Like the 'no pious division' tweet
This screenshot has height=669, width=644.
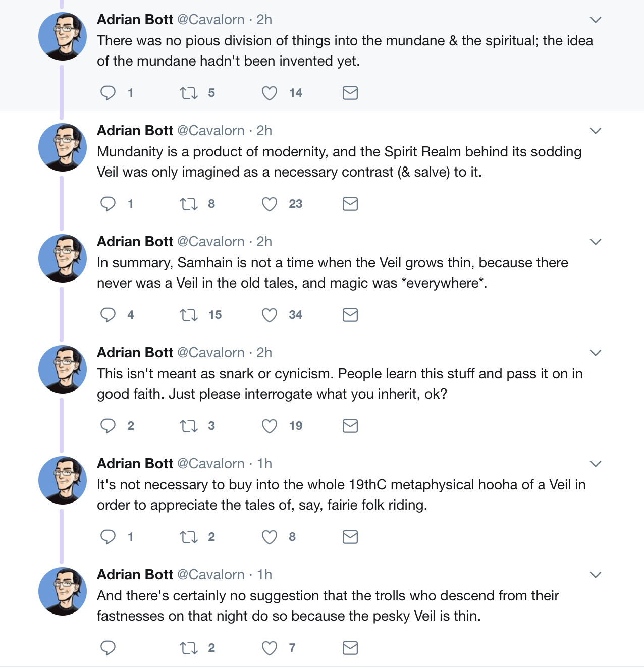click(x=270, y=93)
